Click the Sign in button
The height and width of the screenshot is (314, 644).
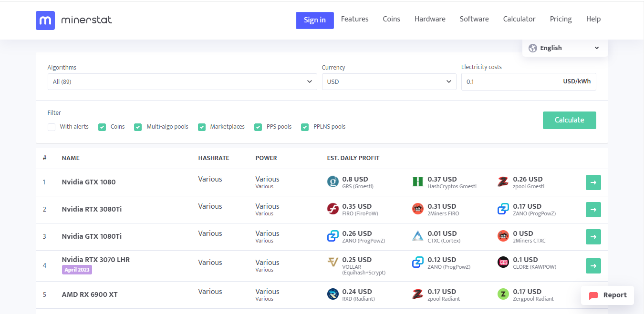pyautogui.click(x=314, y=20)
